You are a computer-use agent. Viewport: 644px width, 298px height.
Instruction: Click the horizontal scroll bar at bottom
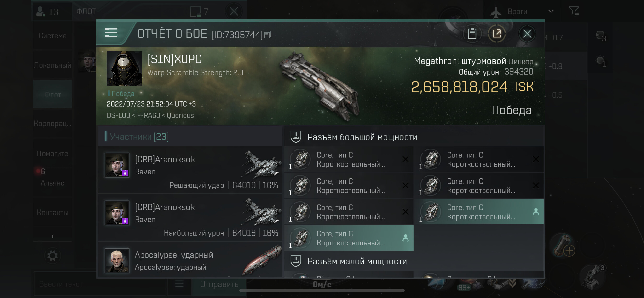click(322, 291)
